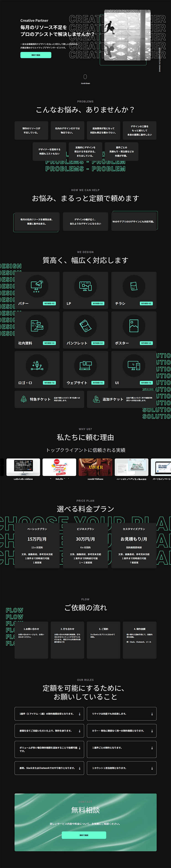Click the デザイナーを採用する時間もコストもない card
The image size is (171, 868).
tap(49, 151)
